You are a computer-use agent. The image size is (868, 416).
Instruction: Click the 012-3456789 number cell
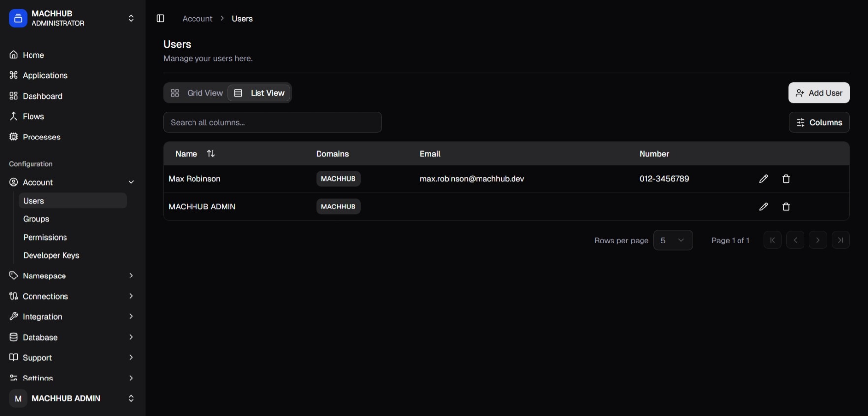pyautogui.click(x=664, y=179)
